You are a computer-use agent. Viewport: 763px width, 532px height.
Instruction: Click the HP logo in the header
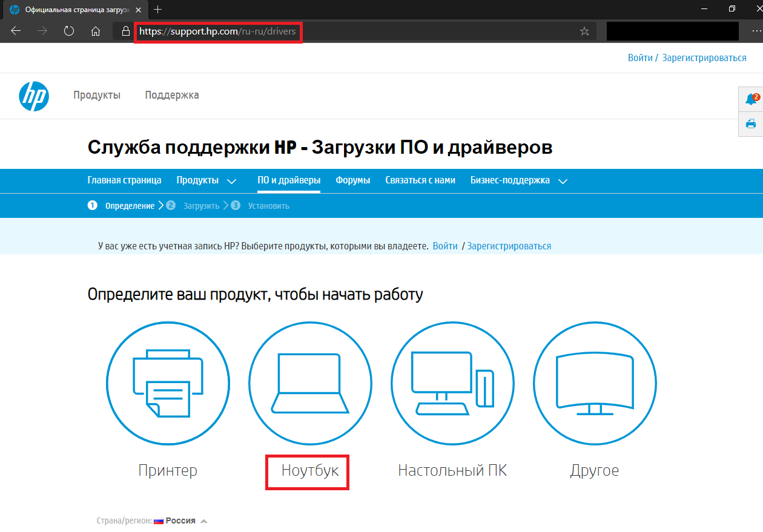click(x=34, y=96)
